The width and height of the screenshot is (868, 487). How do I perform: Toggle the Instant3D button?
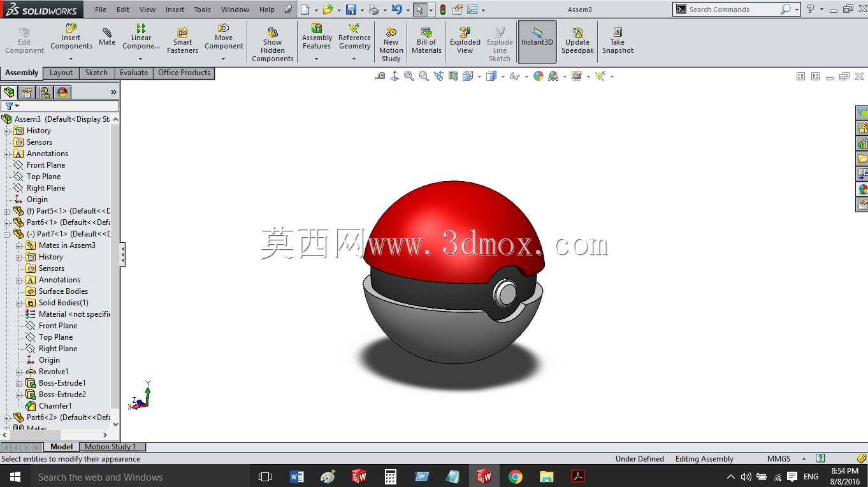coord(537,42)
